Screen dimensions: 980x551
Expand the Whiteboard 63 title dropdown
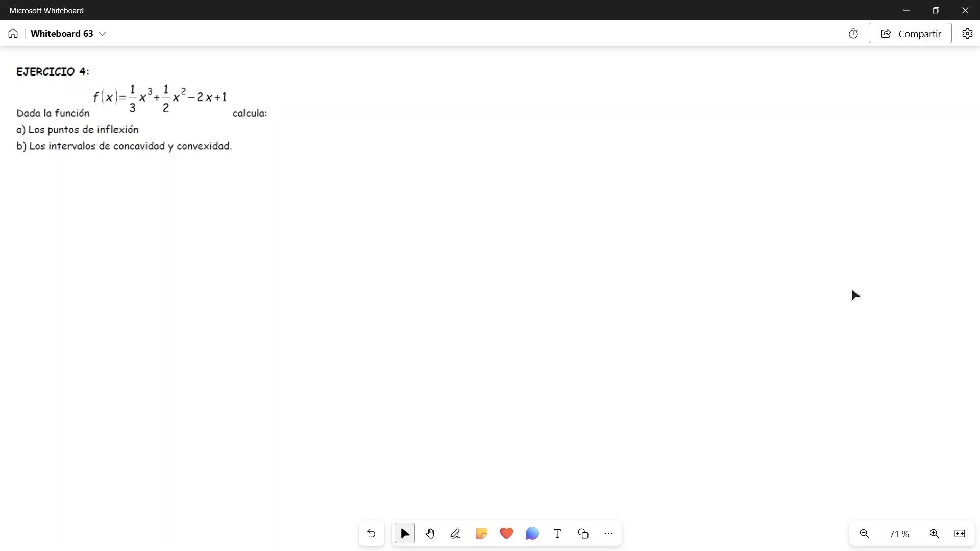click(x=102, y=34)
